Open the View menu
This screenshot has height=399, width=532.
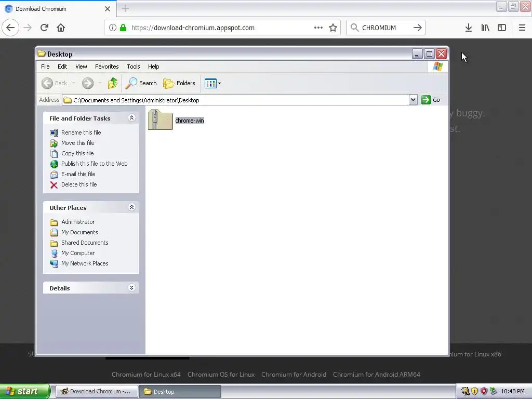pyautogui.click(x=81, y=66)
